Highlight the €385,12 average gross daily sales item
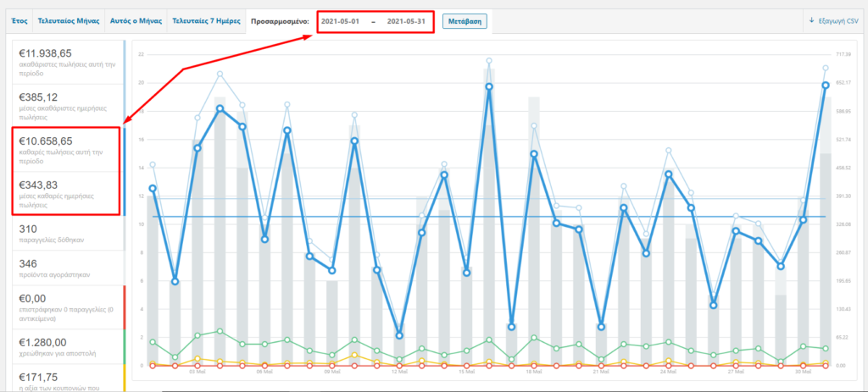 [66, 103]
